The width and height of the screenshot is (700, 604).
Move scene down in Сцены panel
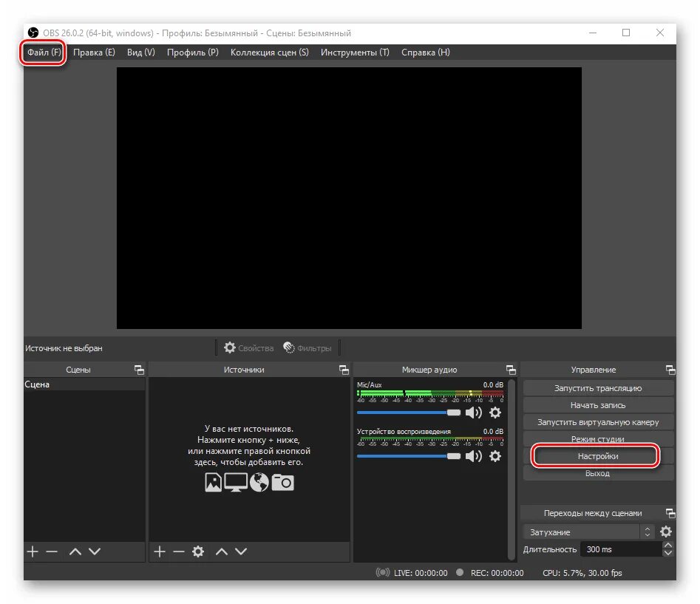[x=94, y=552]
